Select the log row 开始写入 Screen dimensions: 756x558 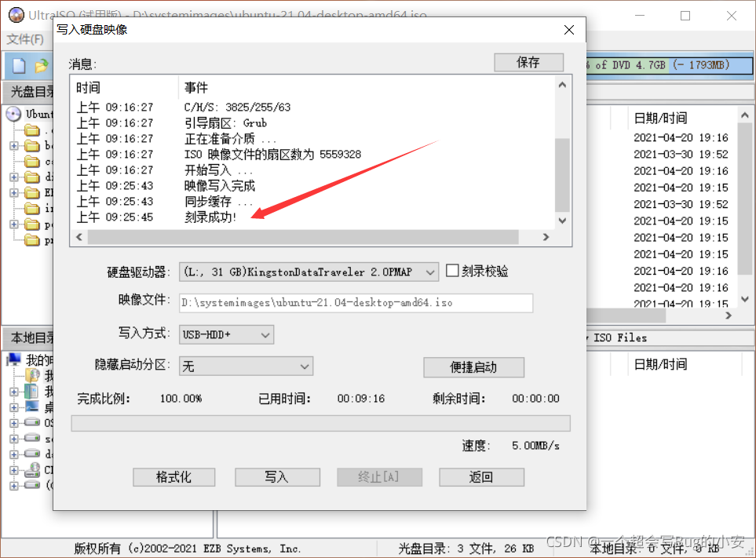tap(313, 170)
